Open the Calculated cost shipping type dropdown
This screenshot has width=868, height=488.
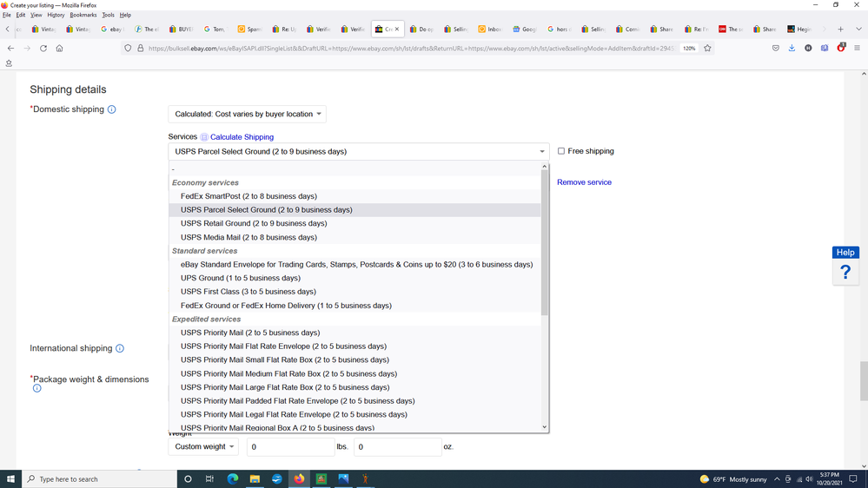[x=248, y=114]
